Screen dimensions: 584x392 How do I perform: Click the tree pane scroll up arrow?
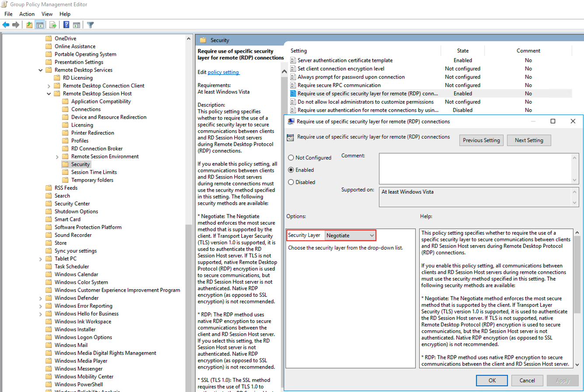click(x=189, y=39)
